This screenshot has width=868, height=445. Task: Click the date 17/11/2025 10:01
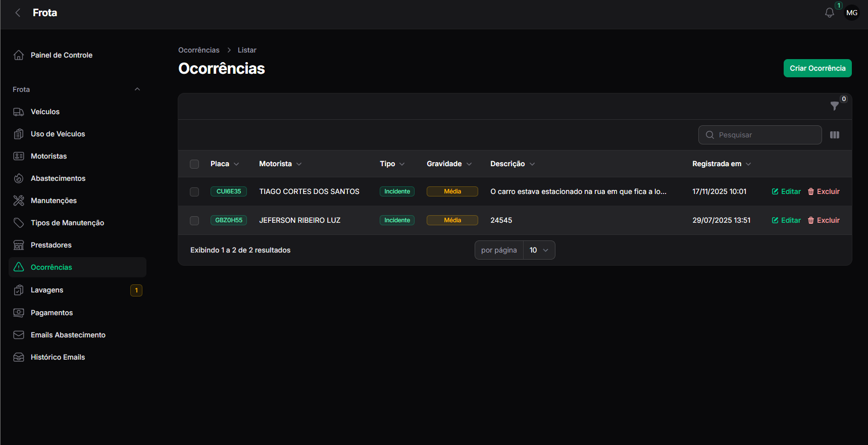click(719, 191)
